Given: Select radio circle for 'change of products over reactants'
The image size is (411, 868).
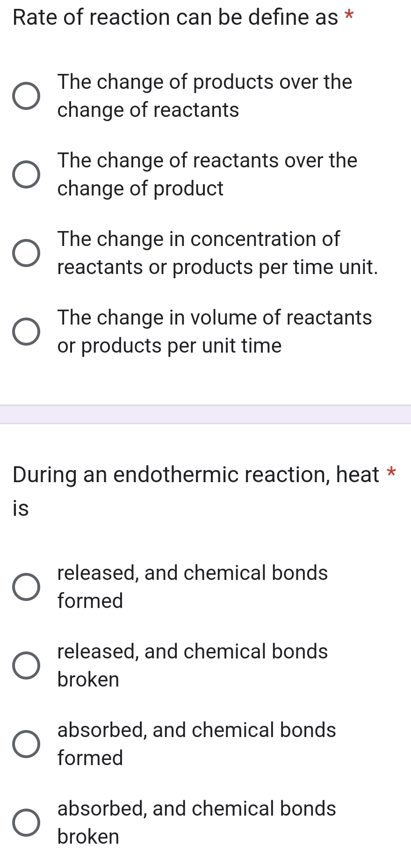Looking at the screenshot, I should coord(26,96).
